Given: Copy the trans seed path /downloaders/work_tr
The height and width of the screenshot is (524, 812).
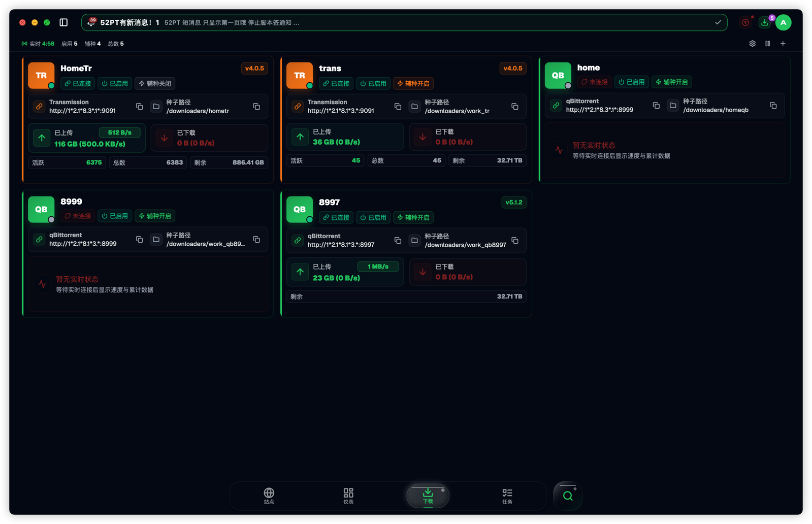Looking at the screenshot, I should coord(515,107).
